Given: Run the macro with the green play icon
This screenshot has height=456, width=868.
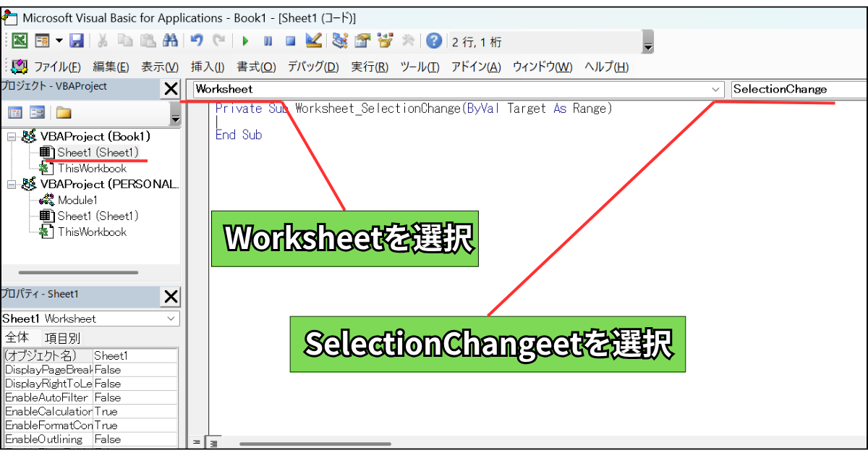Looking at the screenshot, I should [245, 41].
